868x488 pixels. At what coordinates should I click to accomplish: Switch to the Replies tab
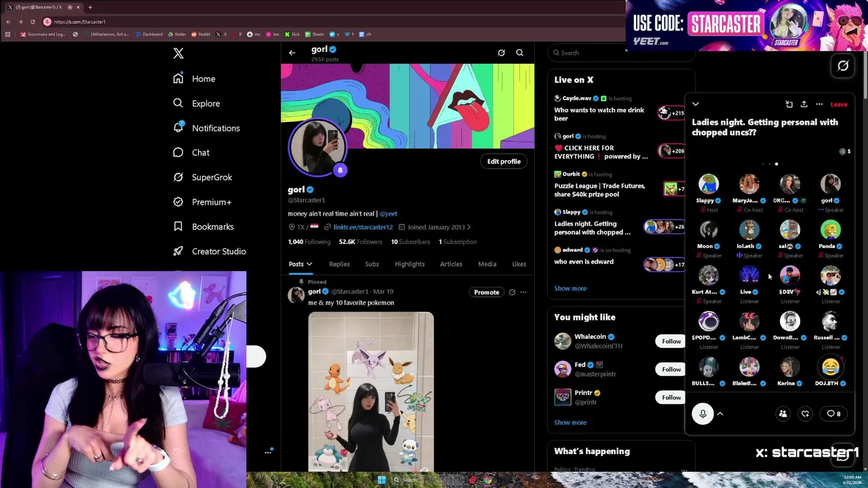coord(339,264)
